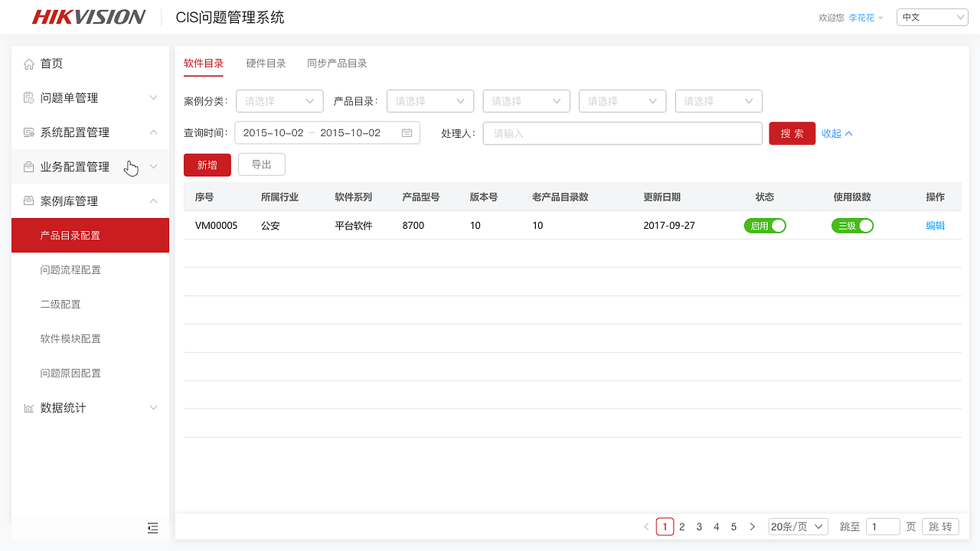Switch to the 同步产品目录 tab
This screenshot has height=551, width=980.
336,64
